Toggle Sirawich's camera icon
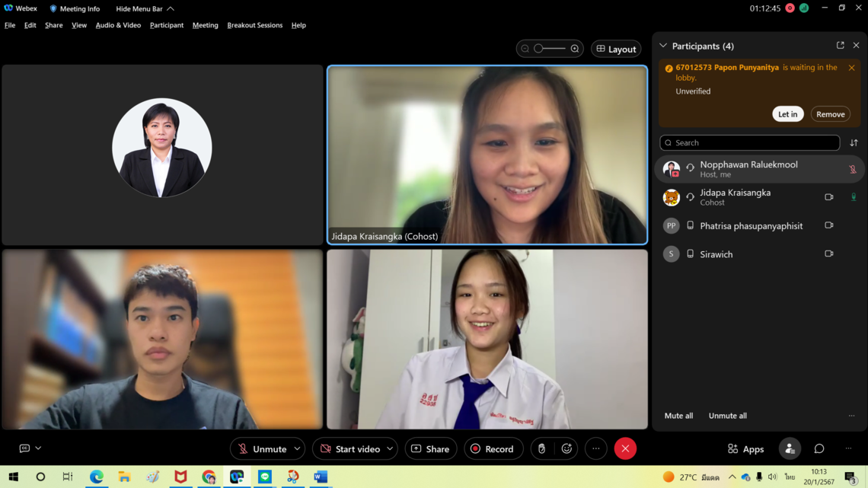868x488 pixels. click(829, 254)
